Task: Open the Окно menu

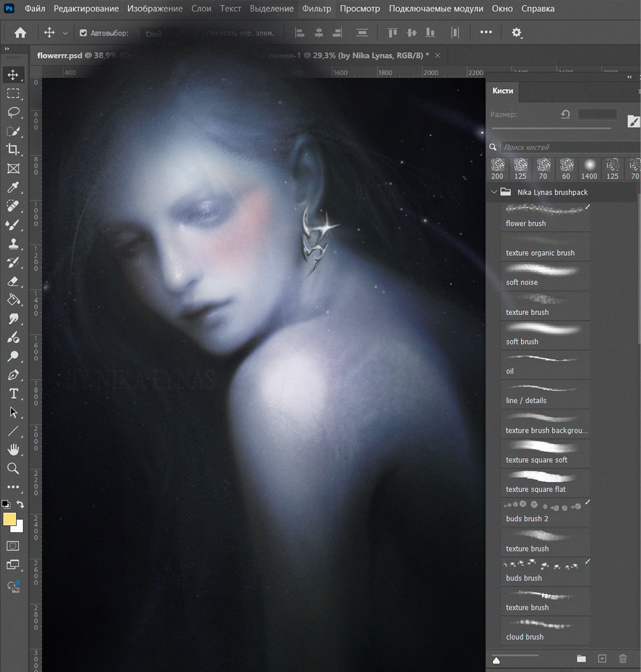Action: [x=502, y=8]
